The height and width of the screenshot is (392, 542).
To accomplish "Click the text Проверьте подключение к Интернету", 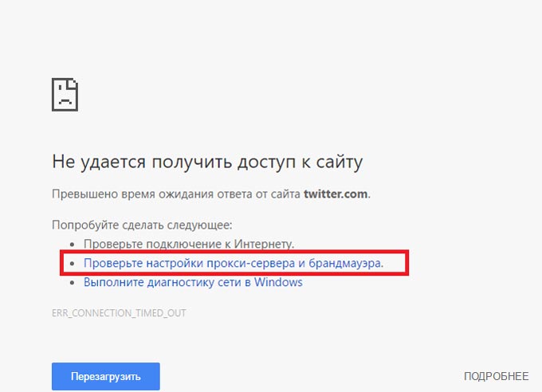I will [x=189, y=244].
